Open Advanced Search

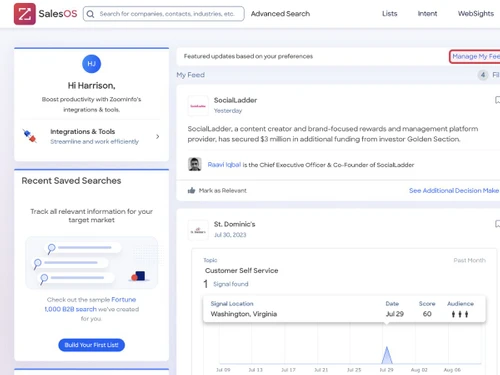click(280, 14)
